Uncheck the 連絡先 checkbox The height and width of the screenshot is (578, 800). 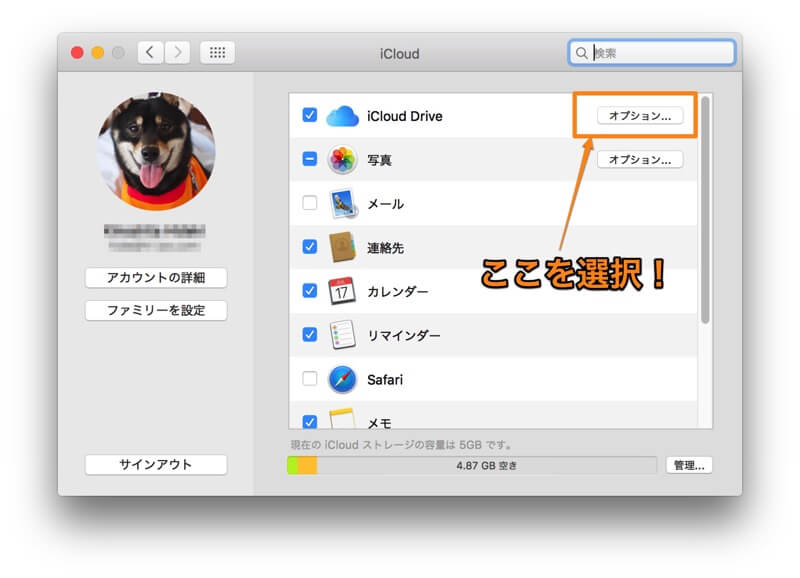coord(309,246)
